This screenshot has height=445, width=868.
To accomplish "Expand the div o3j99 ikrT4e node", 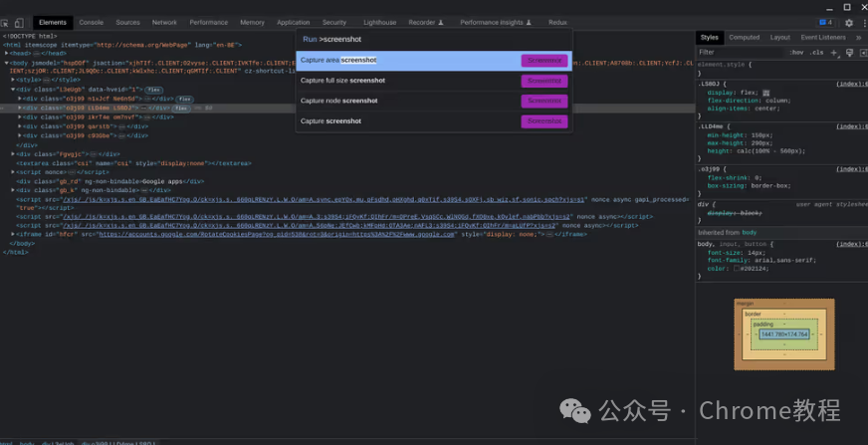I will point(20,117).
